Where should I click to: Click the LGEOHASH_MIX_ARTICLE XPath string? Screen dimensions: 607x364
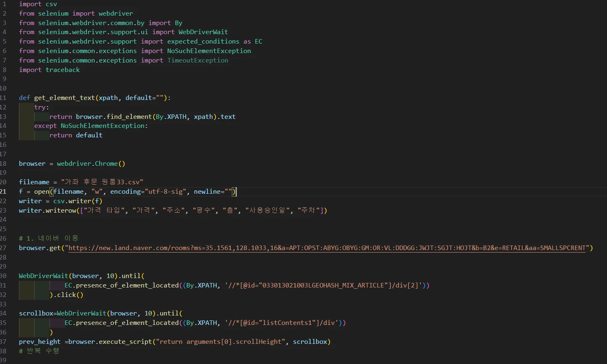(x=324, y=285)
